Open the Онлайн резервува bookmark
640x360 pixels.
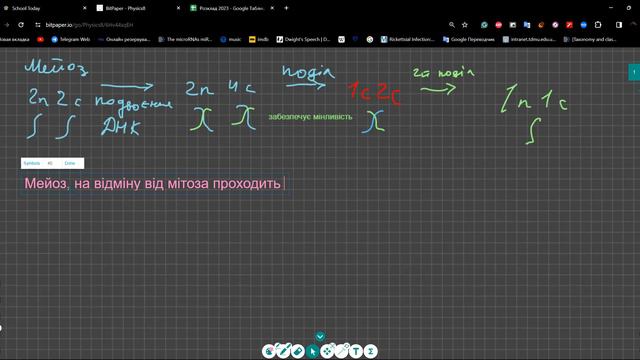[x=124, y=40]
